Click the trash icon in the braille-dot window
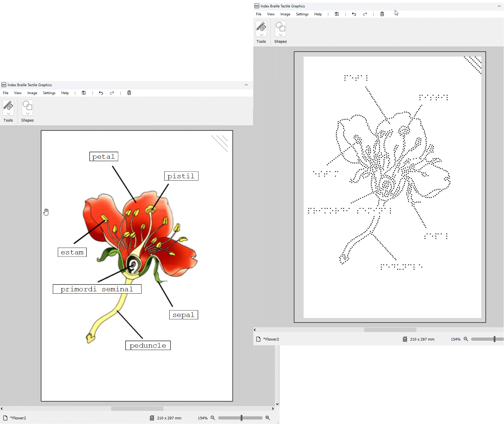 click(x=382, y=14)
